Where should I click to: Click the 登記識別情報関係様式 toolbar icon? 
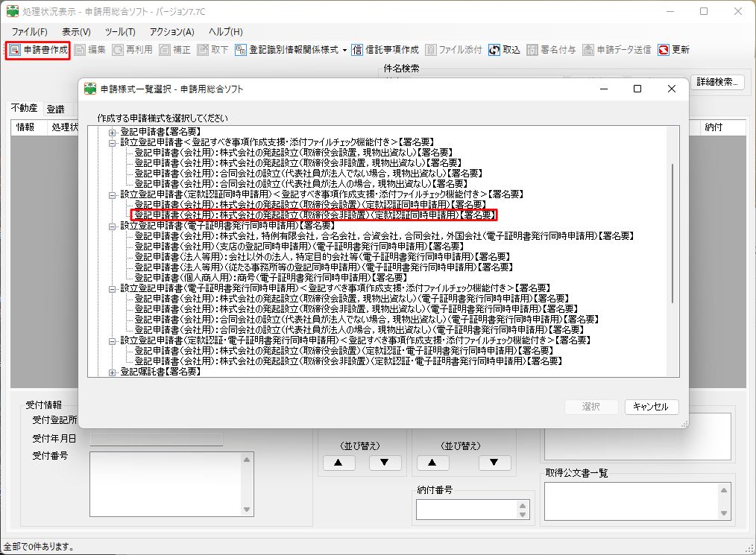click(x=241, y=50)
